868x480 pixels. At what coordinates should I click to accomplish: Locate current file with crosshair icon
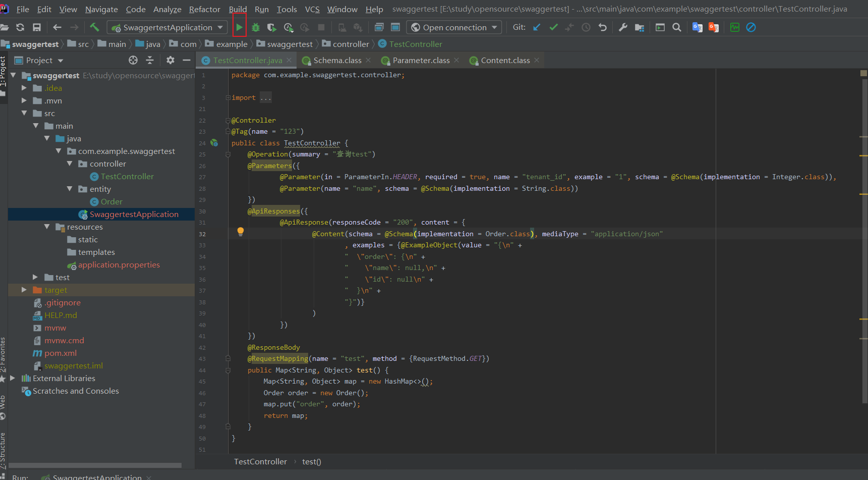pyautogui.click(x=133, y=60)
